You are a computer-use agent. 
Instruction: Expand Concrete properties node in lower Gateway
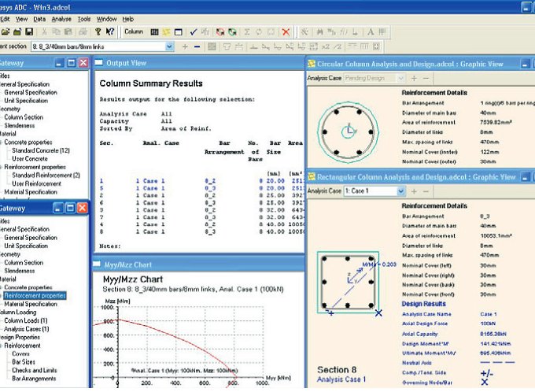(2, 287)
